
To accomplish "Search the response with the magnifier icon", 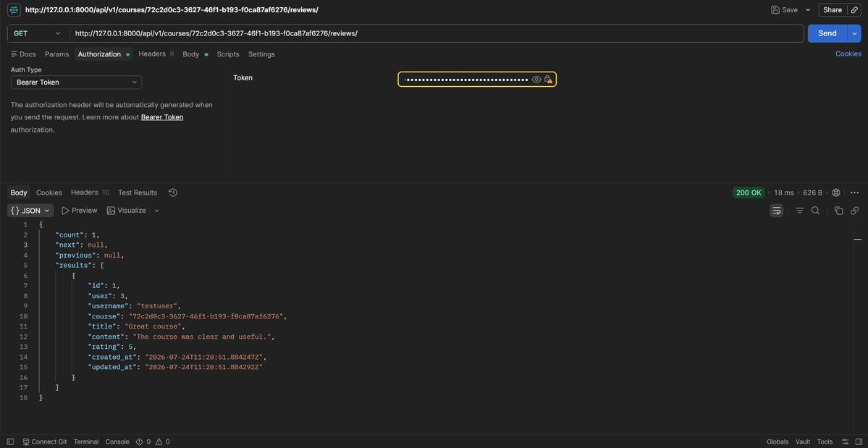I will 815,211.
